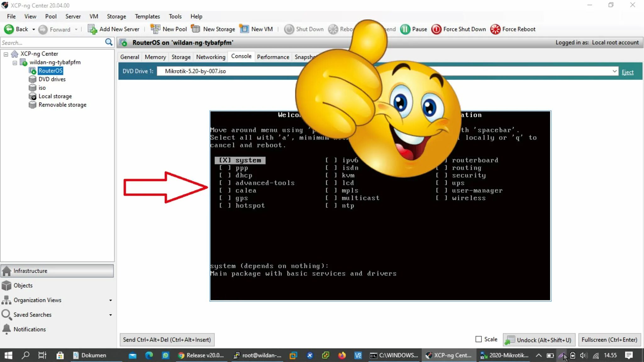Open the Windows Start menu
Screen dimensions: 644x362
coord(8,355)
